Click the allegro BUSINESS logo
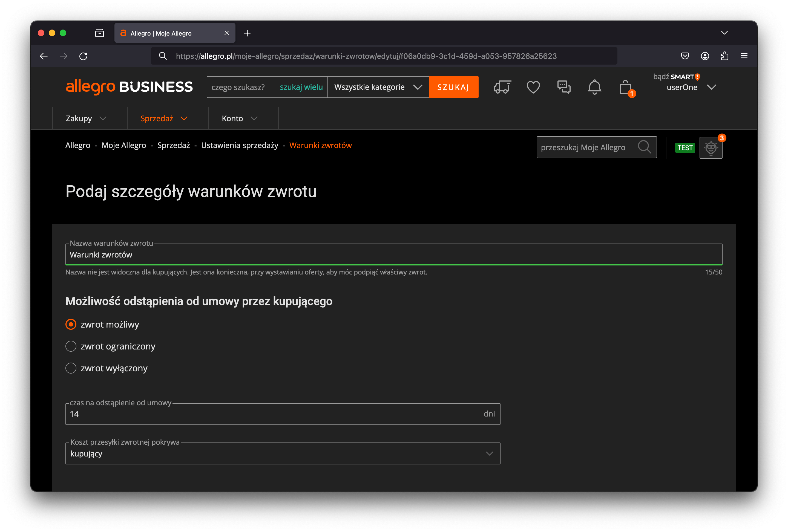The image size is (788, 532). pyautogui.click(x=129, y=87)
